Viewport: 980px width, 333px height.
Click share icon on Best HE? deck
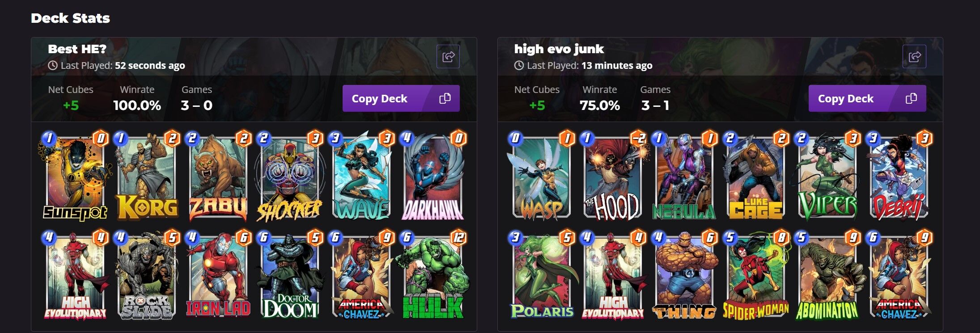tap(448, 57)
